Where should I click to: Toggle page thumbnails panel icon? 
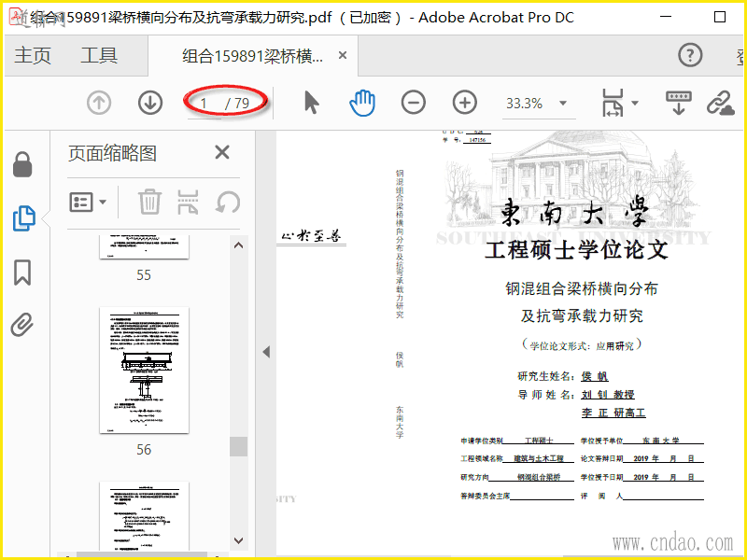coord(24,218)
